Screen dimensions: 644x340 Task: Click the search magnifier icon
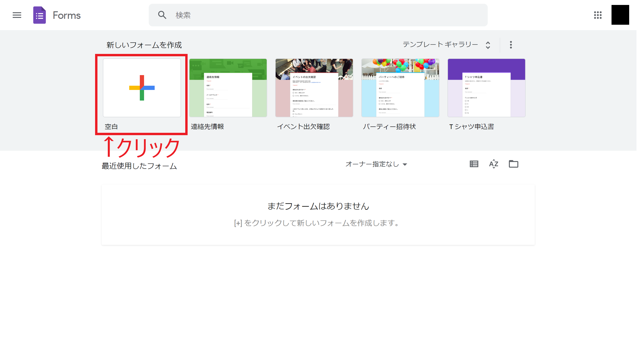click(162, 15)
